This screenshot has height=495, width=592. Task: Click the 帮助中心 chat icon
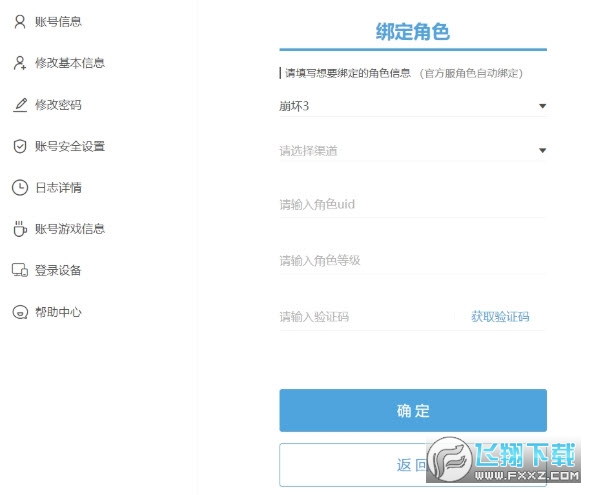click(x=20, y=312)
